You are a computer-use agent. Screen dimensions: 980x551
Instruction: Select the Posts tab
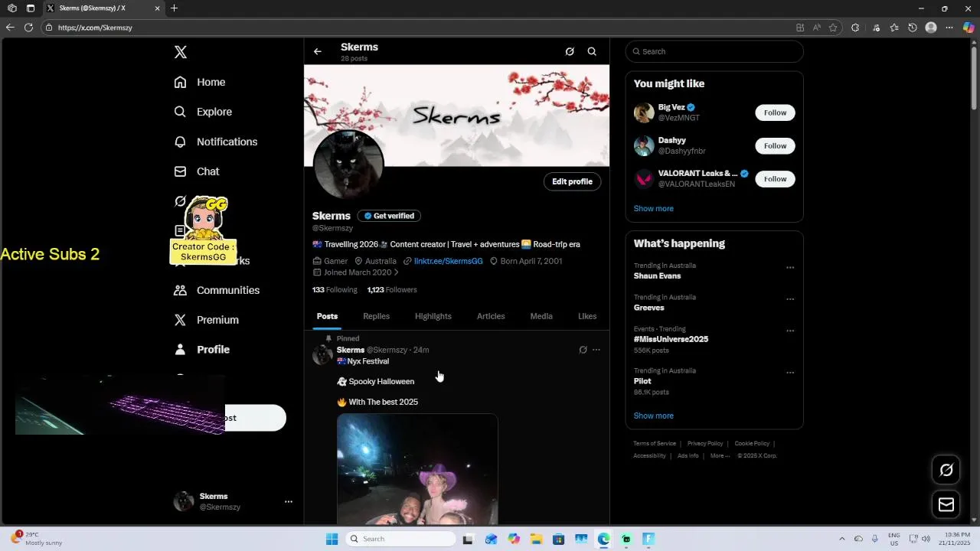tap(327, 316)
